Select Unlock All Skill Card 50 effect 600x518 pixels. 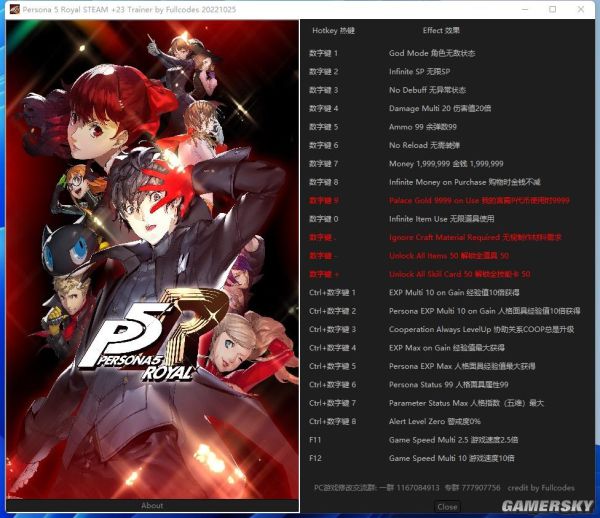tap(460, 274)
